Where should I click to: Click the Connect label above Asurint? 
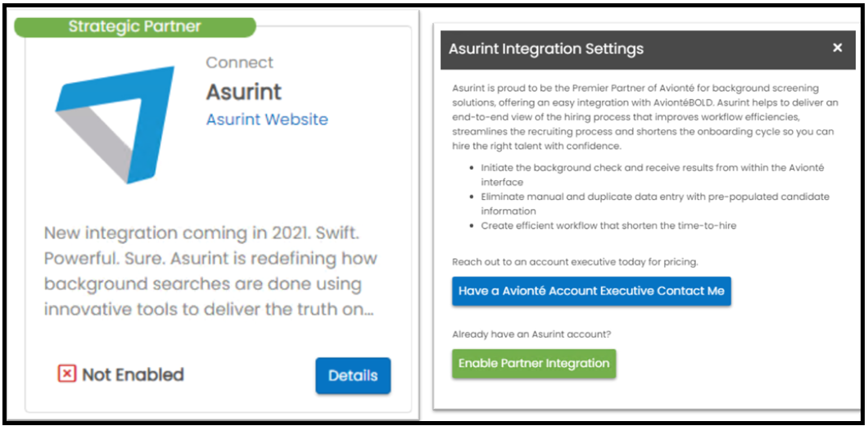point(240,62)
